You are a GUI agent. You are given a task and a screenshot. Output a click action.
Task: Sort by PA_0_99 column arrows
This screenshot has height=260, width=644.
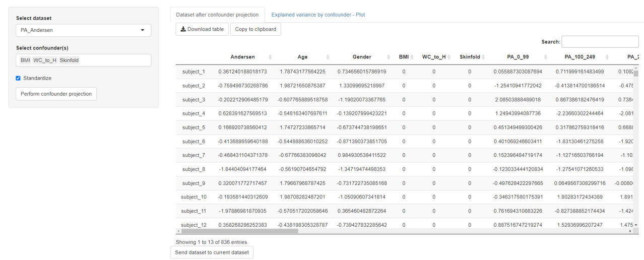click(545, 57)
